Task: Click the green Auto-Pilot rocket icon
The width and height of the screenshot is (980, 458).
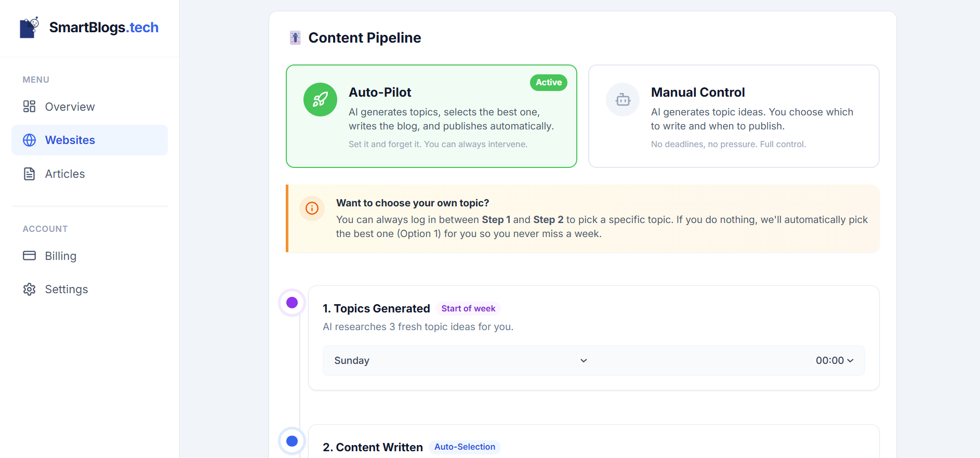Action: (320, 99)
